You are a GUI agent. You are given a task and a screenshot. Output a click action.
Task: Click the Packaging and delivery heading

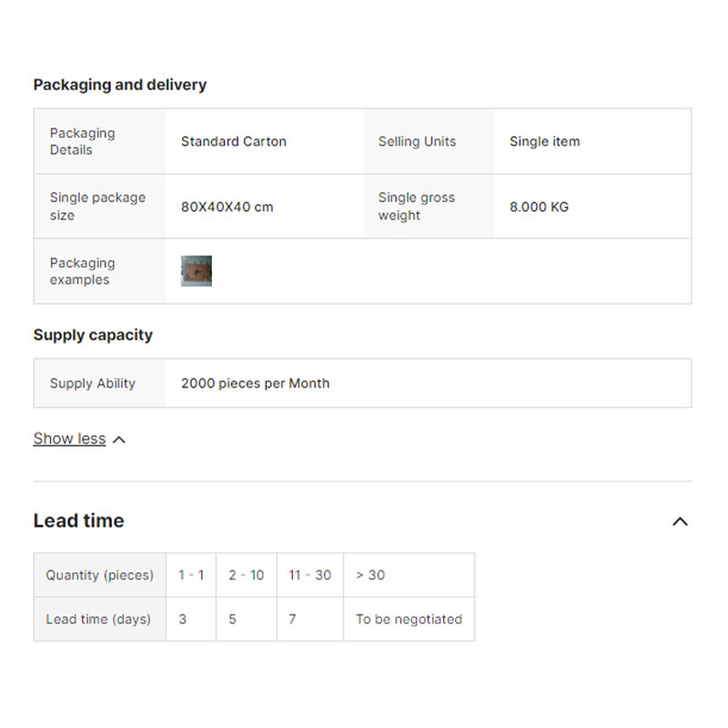pos(120,85)
